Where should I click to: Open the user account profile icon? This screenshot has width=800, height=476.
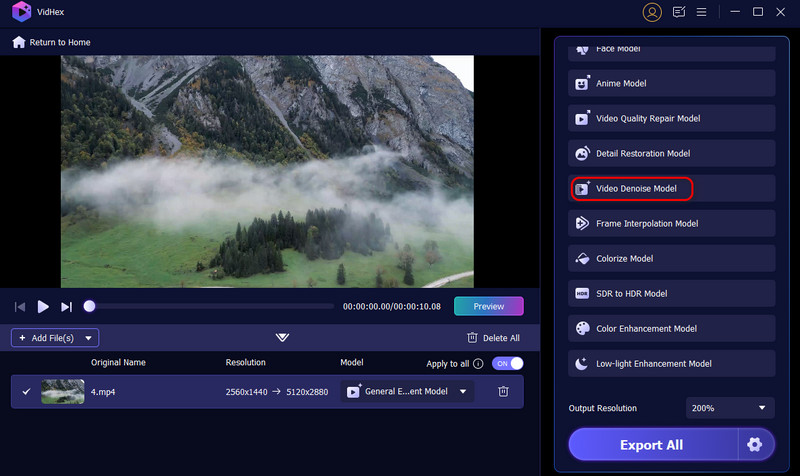tap(652, 12)
